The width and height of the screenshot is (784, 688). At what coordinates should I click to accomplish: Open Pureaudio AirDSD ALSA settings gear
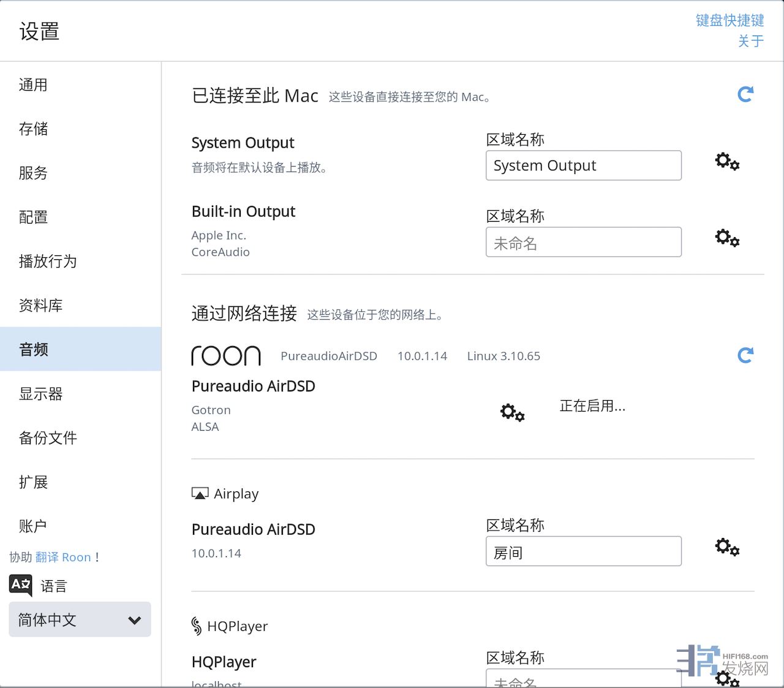tap(512, 412)
